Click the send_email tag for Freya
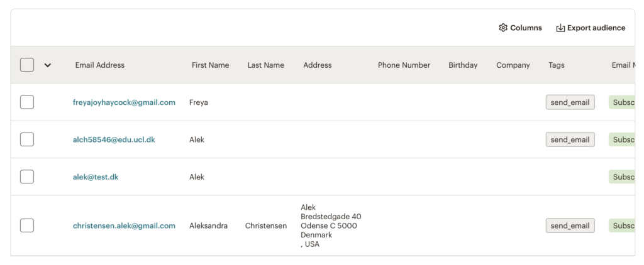 click(570, 102)
